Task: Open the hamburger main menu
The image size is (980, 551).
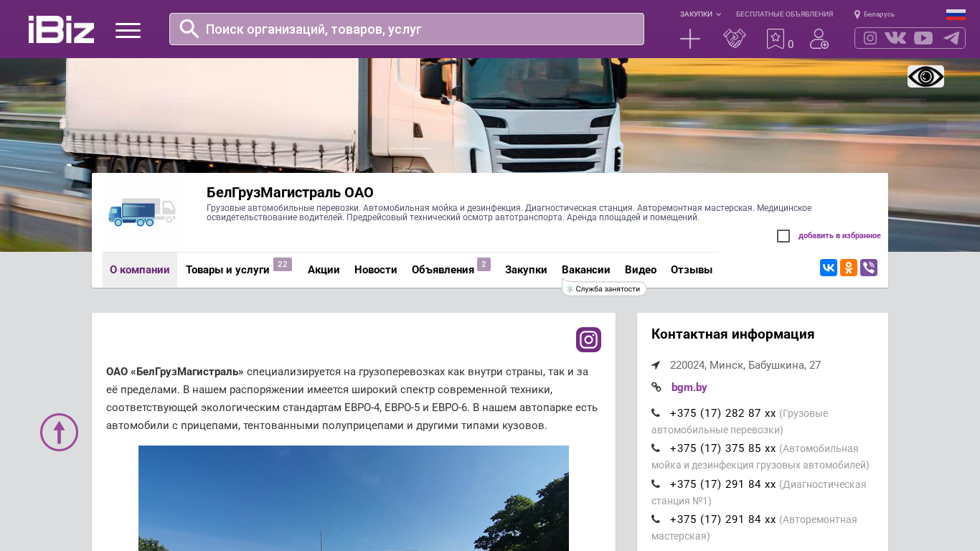Action: tap(128, 30)
